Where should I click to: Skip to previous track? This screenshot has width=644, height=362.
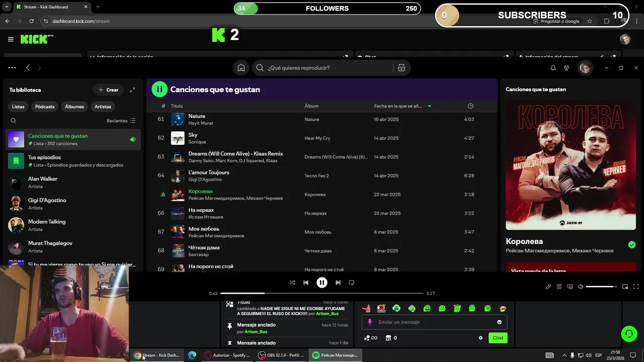tap(305, 283)
